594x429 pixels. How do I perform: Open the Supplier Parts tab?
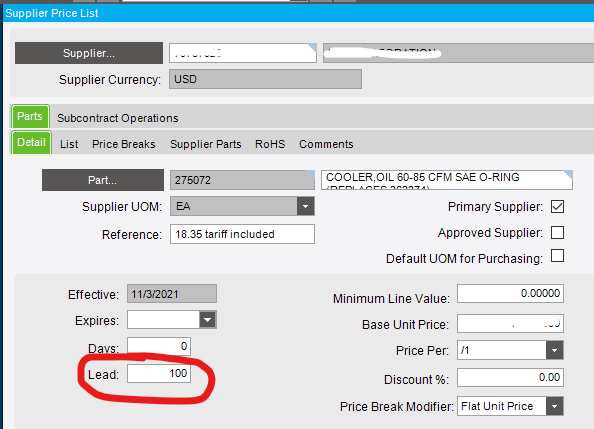tap(205, 144)
